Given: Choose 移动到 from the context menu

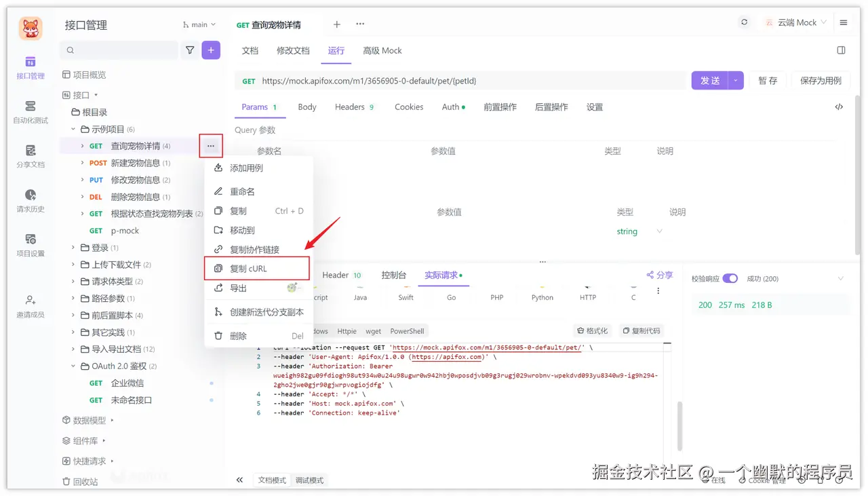Looking at the screenshot, I should point(258,230).
